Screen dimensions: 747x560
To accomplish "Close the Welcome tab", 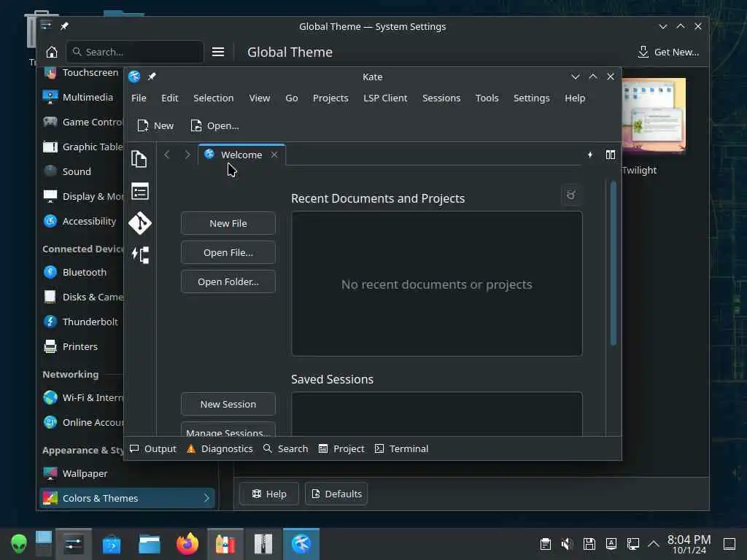I will [x=274, y=155].
